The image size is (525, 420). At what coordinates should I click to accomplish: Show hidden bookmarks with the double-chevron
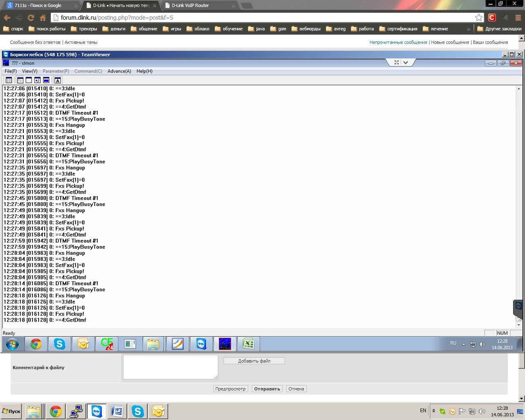(468, 29)
